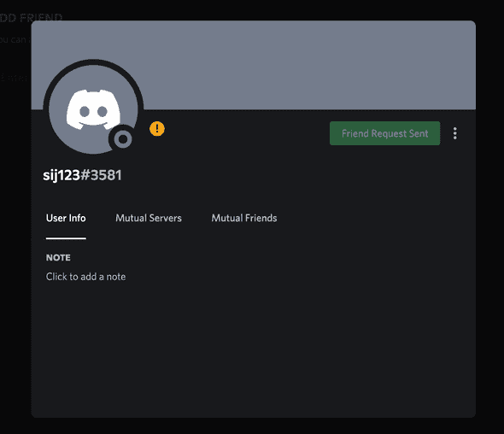Click the offline status indicator on avatar
Screen dimensions: 504x434
tap(123, 139)
